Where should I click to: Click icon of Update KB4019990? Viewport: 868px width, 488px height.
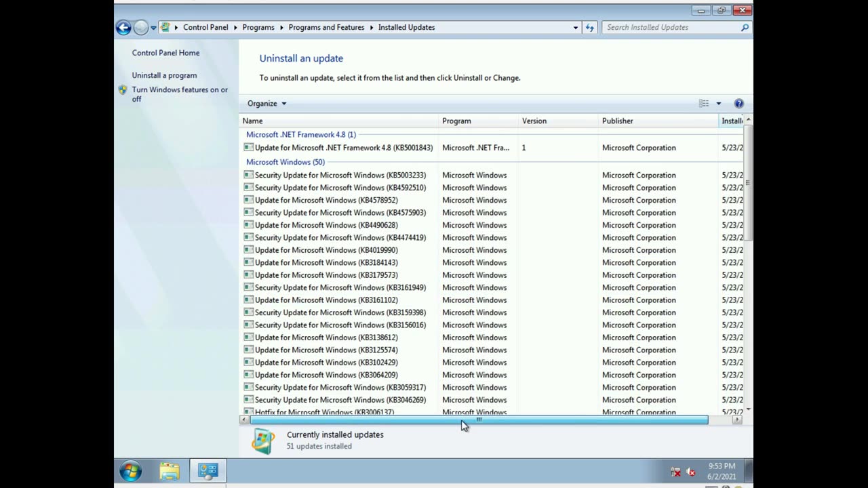click(x=248, y=250)
